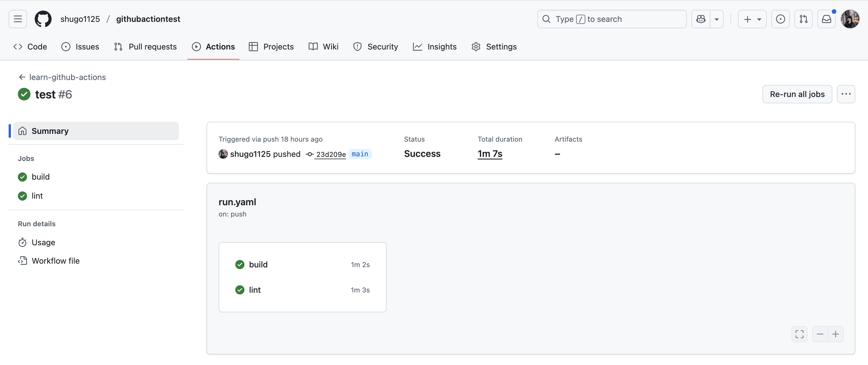Click the search field to type a query
The width and height of the screenshot is (868, 365).
611,19
